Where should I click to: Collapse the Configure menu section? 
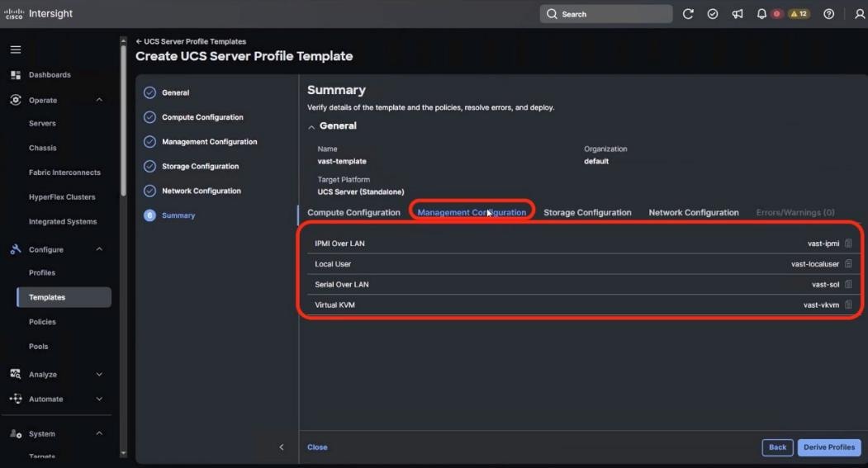99,249
